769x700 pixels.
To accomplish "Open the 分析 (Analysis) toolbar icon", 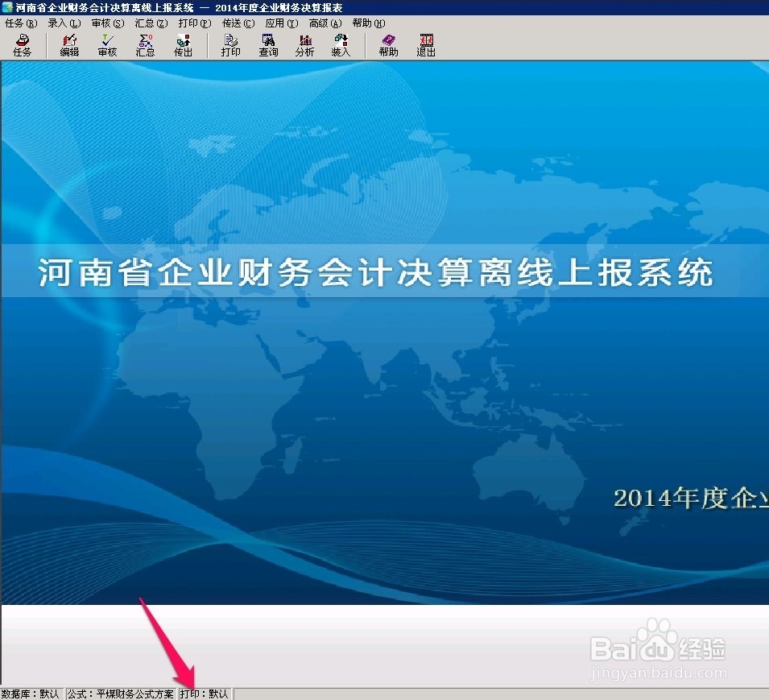I will click(x=304, y=44).
